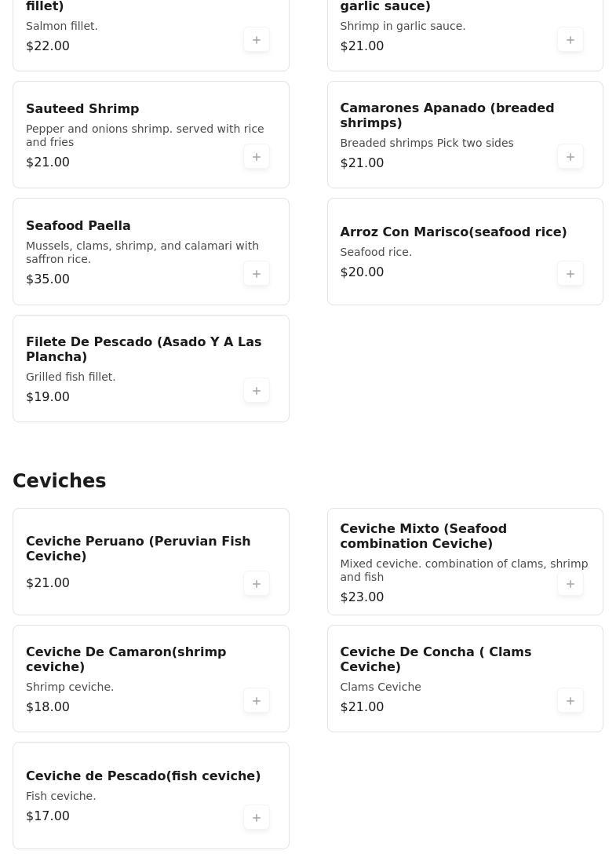The image size is (616, 854).
Task: Click the Ceviches section heading
Action: coord(60,481)
